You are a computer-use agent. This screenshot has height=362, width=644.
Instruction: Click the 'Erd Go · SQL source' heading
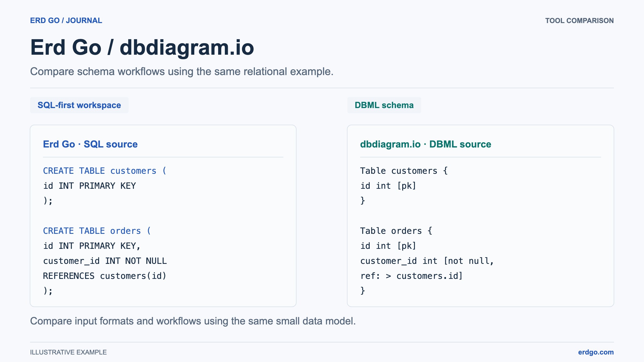[90, 144]
